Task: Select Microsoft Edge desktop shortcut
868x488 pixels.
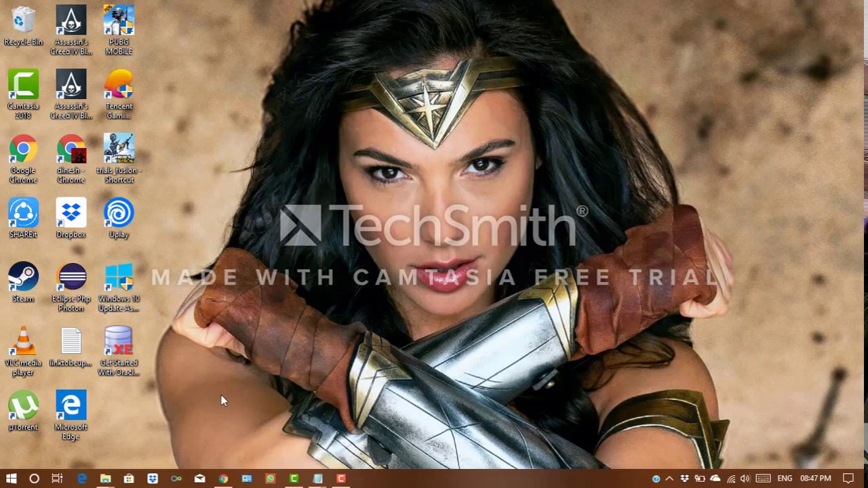Action: tap(71, 415)
